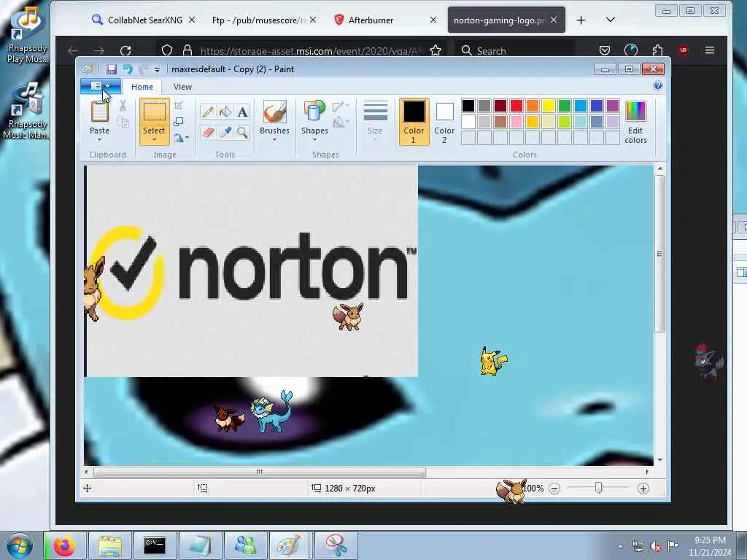The height and width of the screenshot is (560, 747).
Task: Click the Copy icon under Cut
Action: 123,122
